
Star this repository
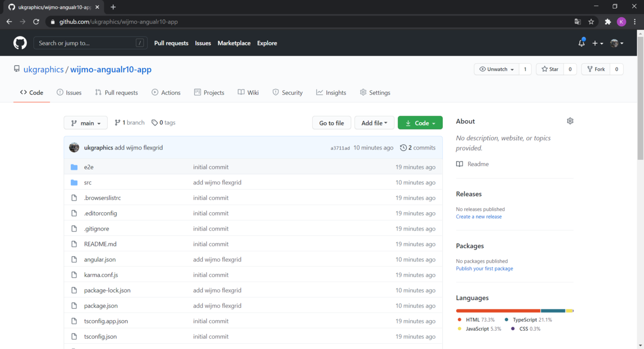tap(550, 69)
